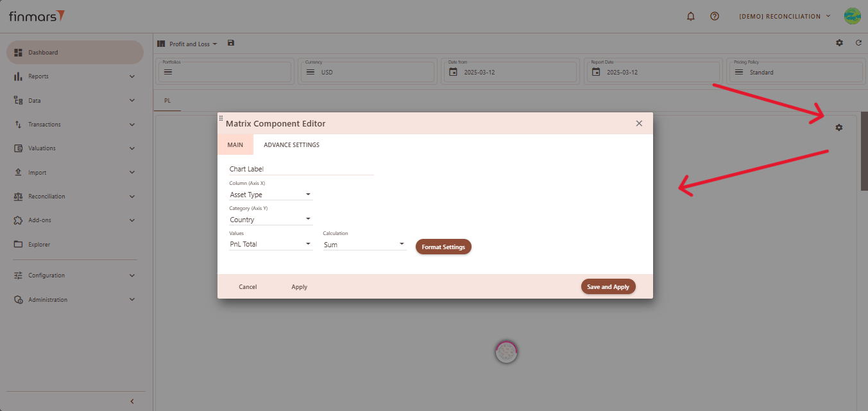Close the Matrix Component Editor dialog
868x411 pixels.
pos(639,123)
